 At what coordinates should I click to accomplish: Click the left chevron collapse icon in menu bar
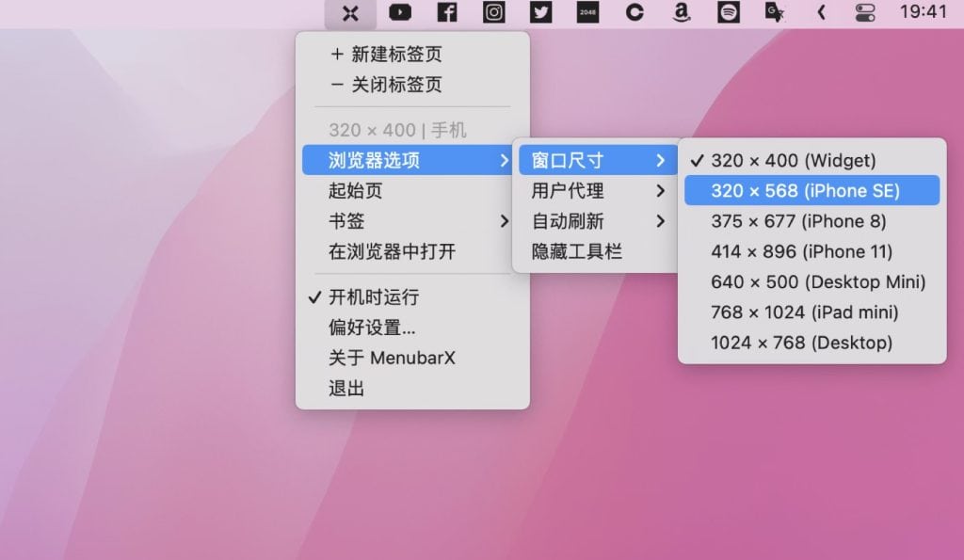coord(821,12)
